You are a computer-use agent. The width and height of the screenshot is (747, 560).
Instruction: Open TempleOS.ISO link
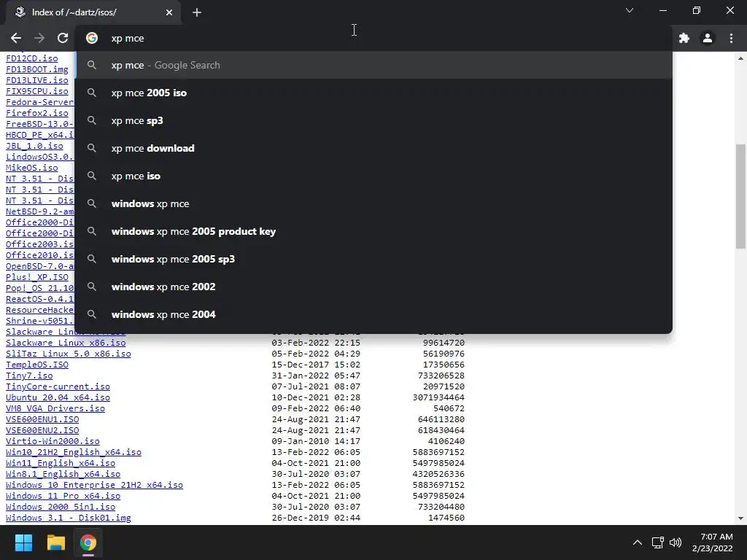(x=37, y=365)
